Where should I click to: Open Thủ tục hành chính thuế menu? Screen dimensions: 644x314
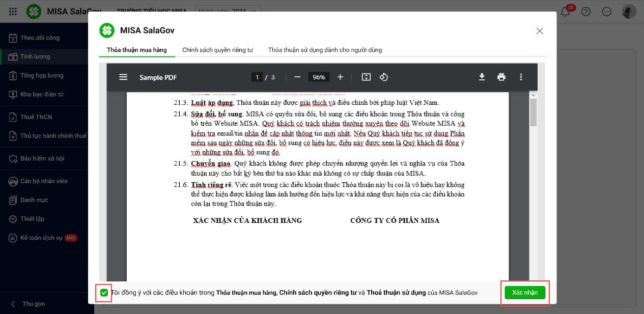(x=44, y=136)
